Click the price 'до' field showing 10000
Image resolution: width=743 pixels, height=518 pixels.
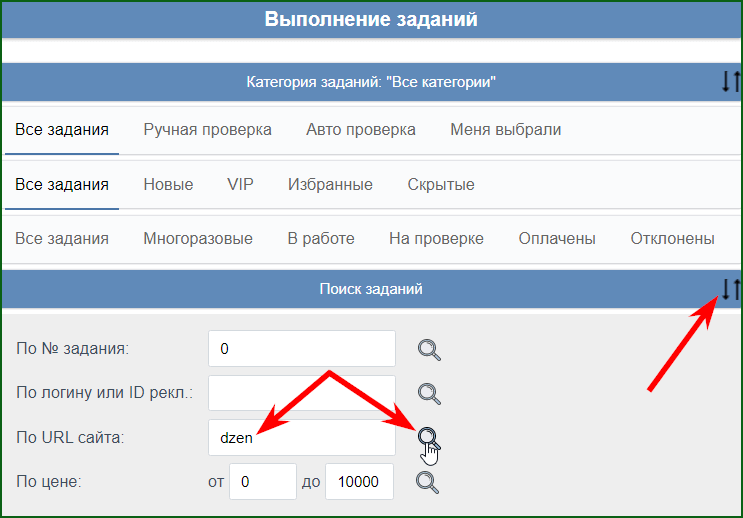(359, 482)
